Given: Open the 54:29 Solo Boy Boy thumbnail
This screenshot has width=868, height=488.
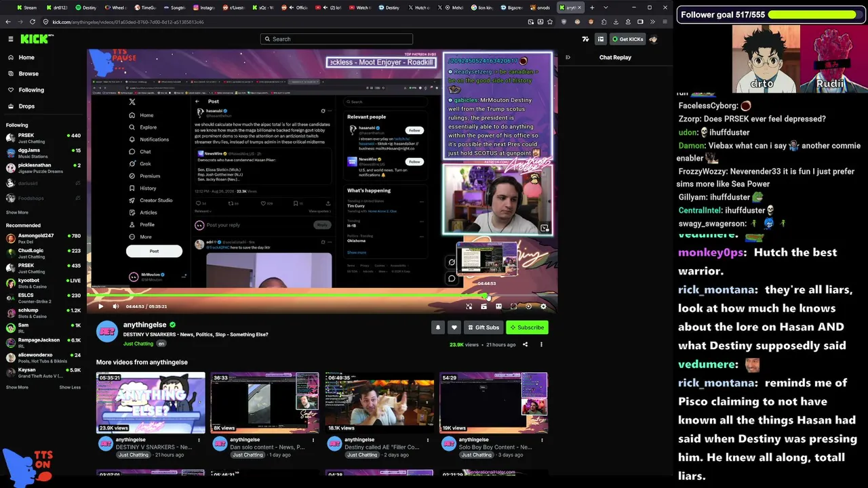Looking at the screenshot, I should click(x=494, y=403).
